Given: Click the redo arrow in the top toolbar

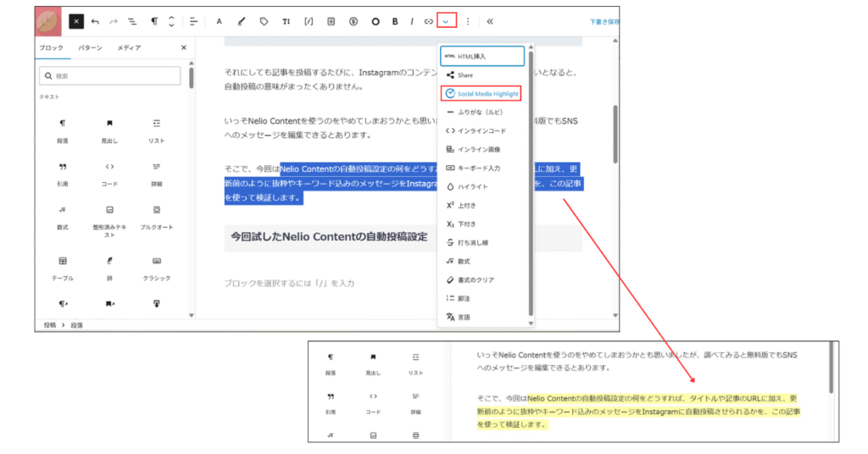Looking at the screenshot, I should [114, 21].
